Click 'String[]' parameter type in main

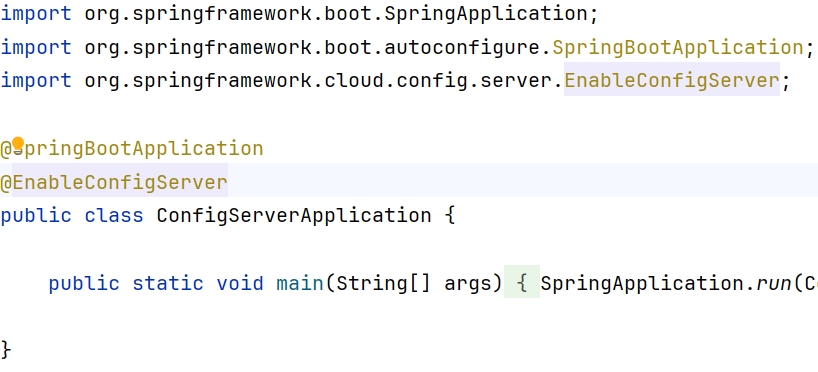point(383,283)
